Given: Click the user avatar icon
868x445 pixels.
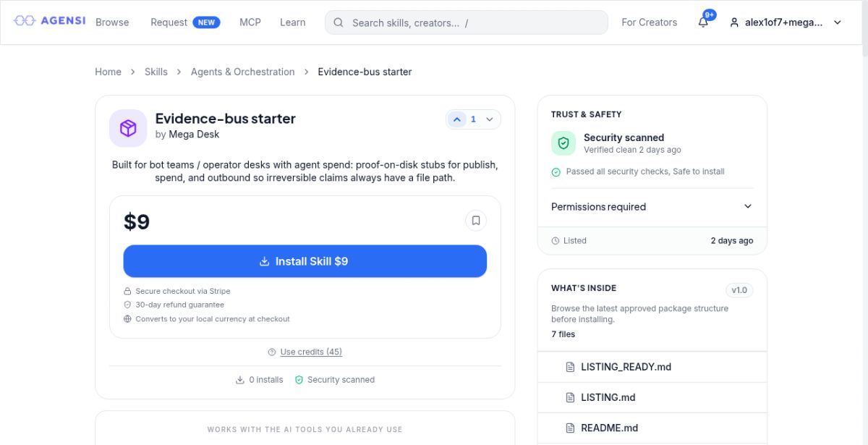Looking at the screenshot, I should click(733, 22).
